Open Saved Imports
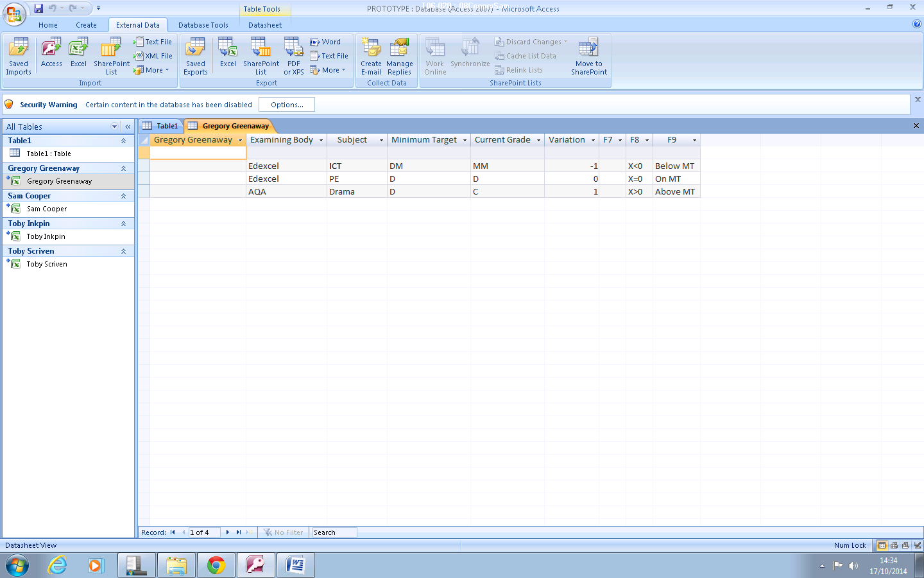The width and height of the screenshot is (924, 578). (x=19, y=57)
